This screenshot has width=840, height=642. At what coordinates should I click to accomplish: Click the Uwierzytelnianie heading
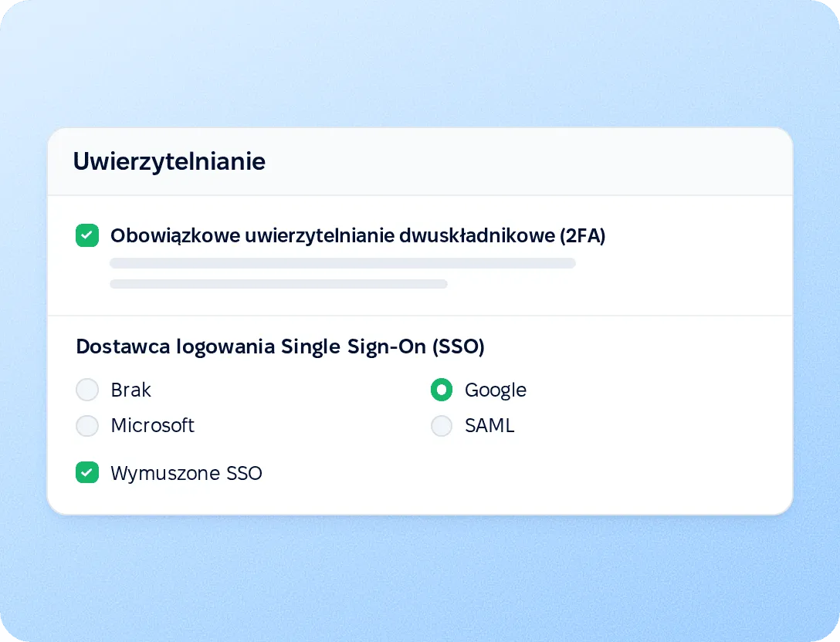[x=169, y=162]
